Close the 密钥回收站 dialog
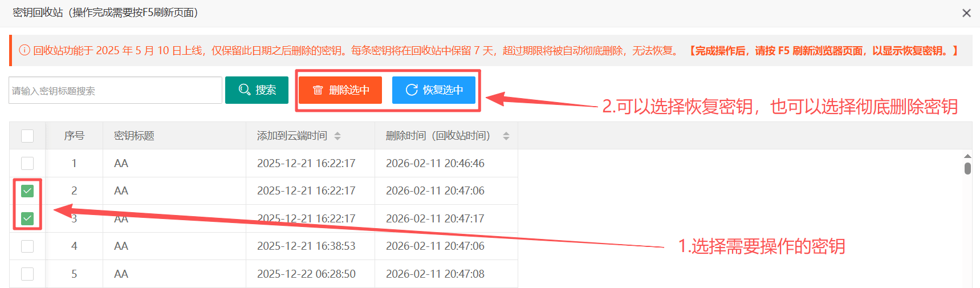Image resolution: width=980 pixels, height=288 pixels. pos(966,13)
